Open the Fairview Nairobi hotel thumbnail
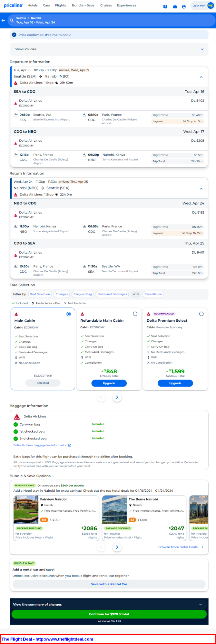 tap(26, 510)
